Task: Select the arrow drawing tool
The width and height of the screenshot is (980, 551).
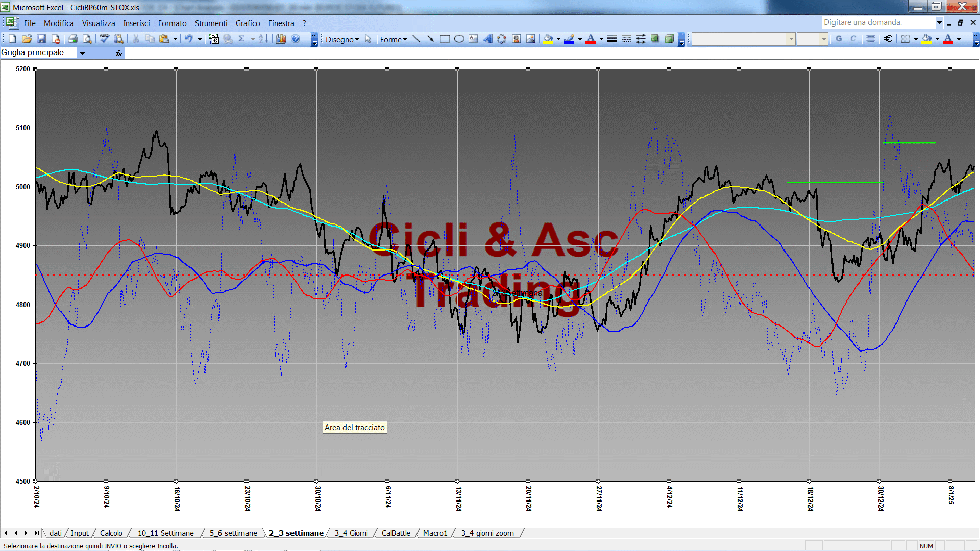Action: 430,39
